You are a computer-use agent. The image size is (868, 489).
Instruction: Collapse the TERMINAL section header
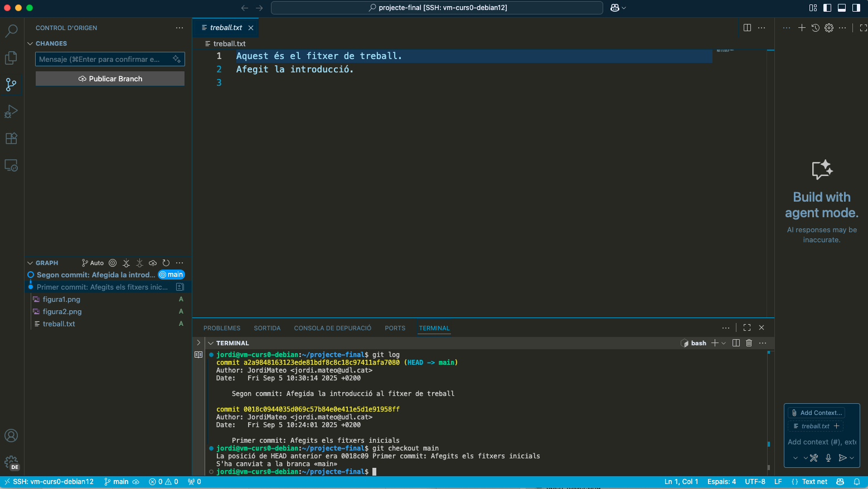(x=211, y=343)
